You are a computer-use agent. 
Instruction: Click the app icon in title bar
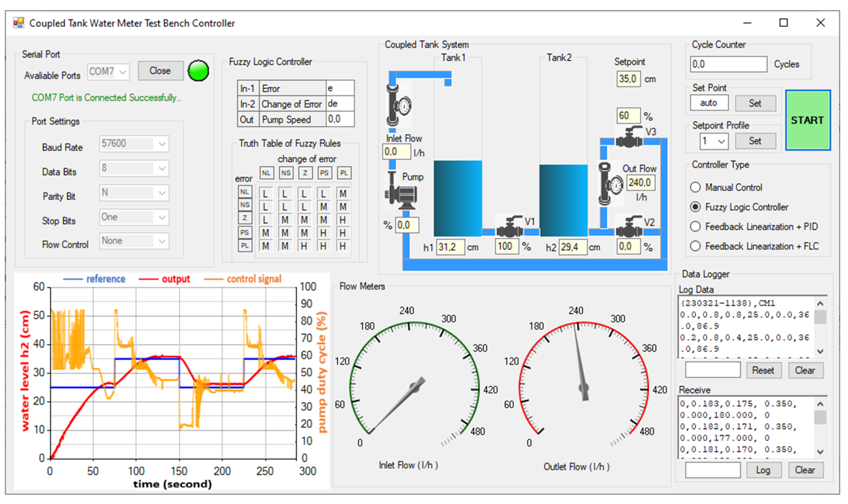pyautogui.click(x=18, y=23)
